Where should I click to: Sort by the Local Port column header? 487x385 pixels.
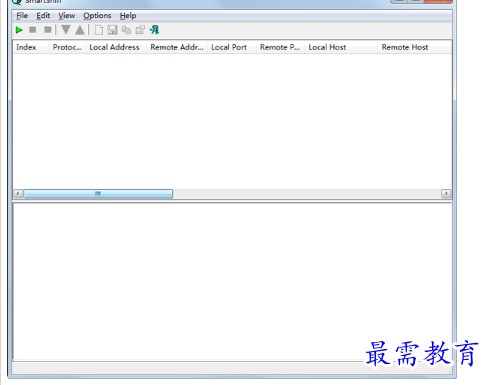pyautogui.click(x=232, y=47)
